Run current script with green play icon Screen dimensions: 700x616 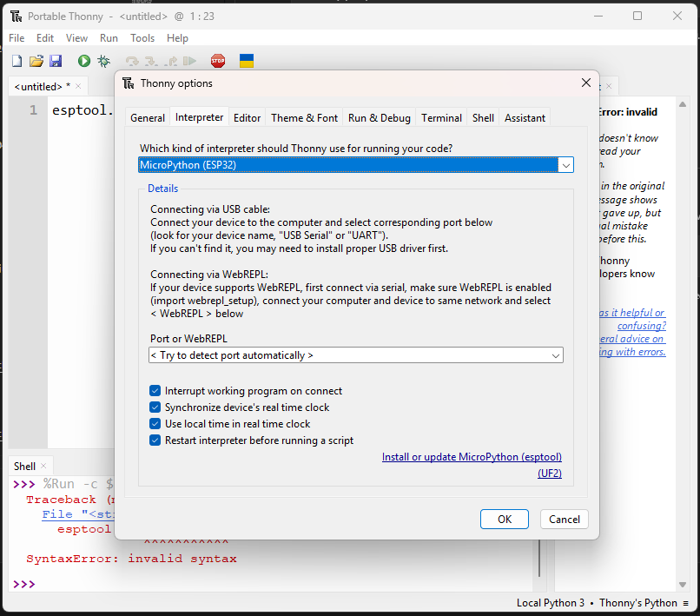coord(84,61)
